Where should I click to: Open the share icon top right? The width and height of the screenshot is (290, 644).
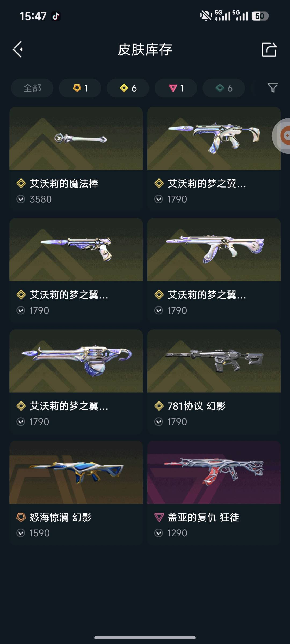[269, 49]
